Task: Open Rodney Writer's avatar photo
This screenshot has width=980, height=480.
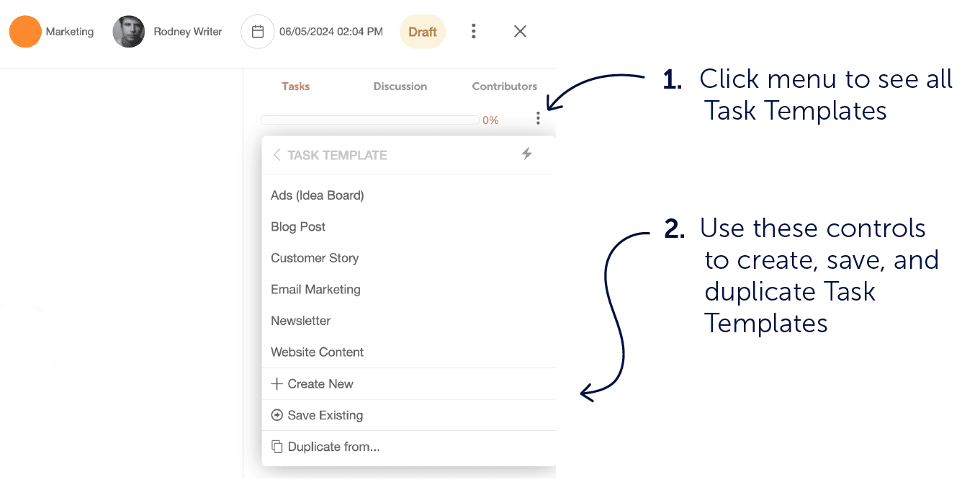Action: [129, 32]
